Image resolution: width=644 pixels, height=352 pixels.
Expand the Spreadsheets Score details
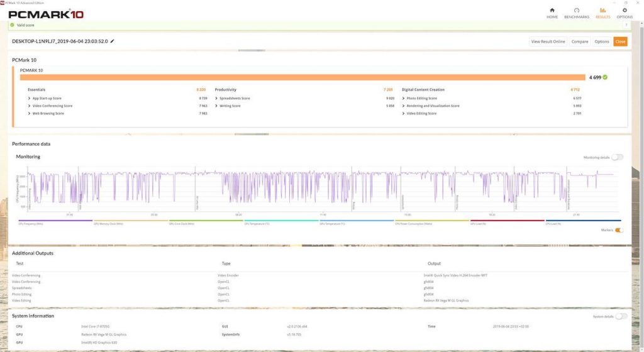217,99
